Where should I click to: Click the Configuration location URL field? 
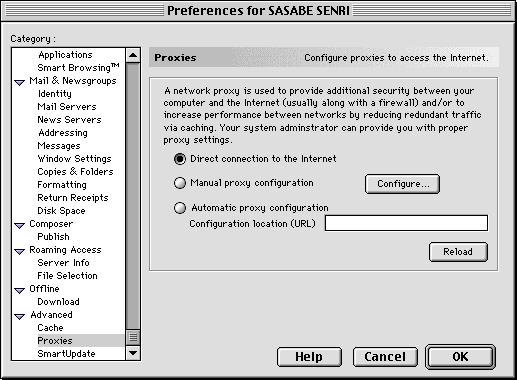pos(406,223)
